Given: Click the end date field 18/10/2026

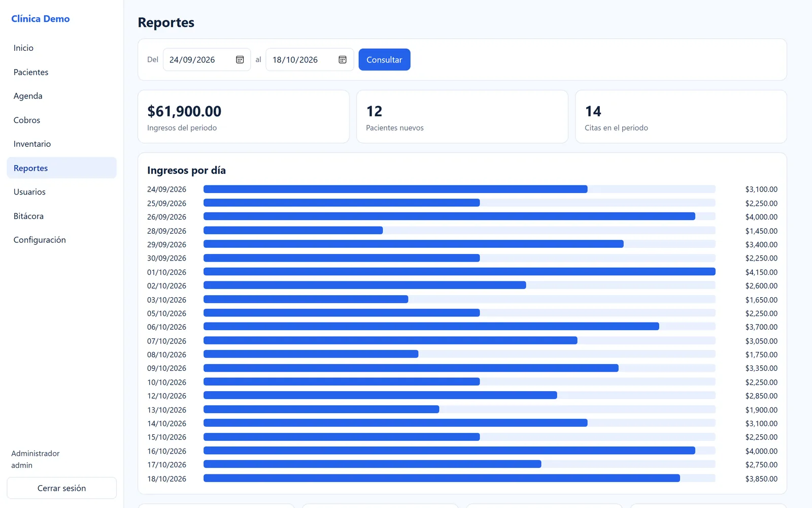Looking at the screenshot, I should [310, 59].
